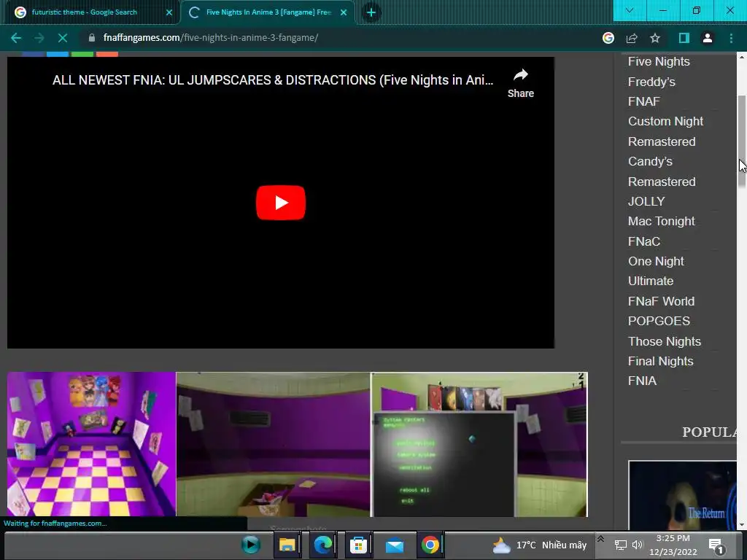Click the FNIA sidebar link

[642, 381]
